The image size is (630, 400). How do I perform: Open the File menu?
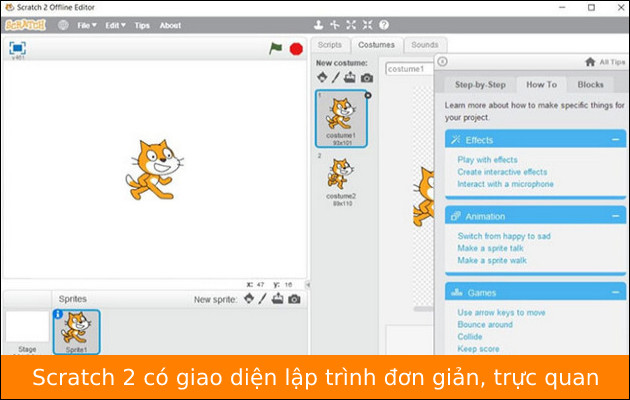pyautogui.click(x=87, y=25)
